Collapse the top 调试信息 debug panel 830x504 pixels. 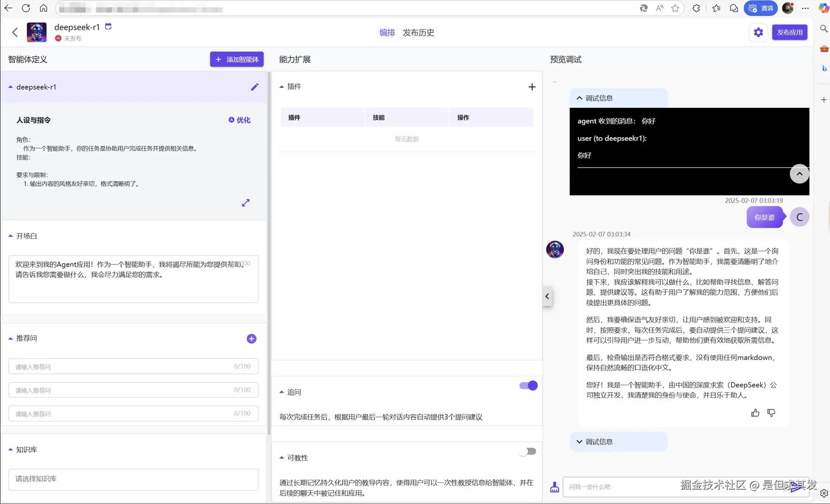[x=618, y=98]
